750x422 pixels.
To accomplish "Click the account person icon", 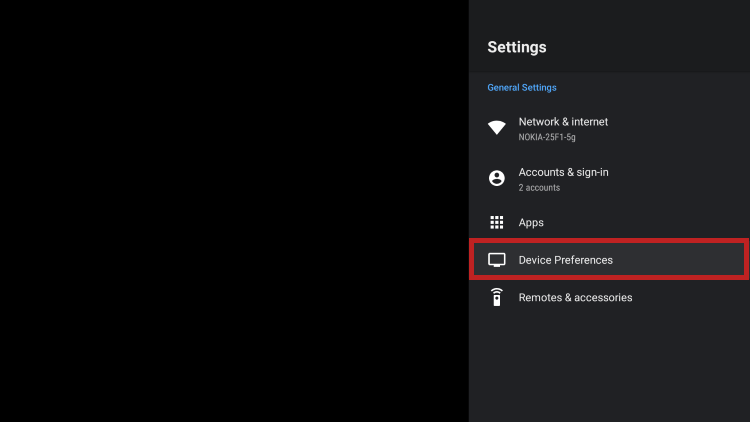I will point(496,178).
